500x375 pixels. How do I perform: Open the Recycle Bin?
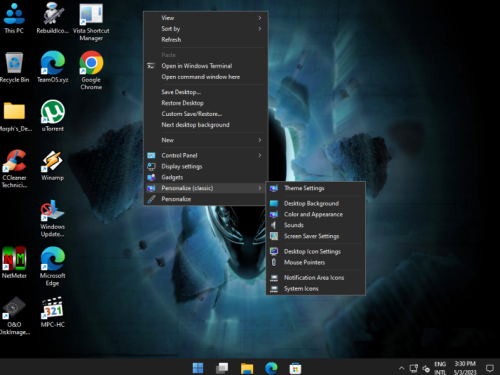pos(14,67)
